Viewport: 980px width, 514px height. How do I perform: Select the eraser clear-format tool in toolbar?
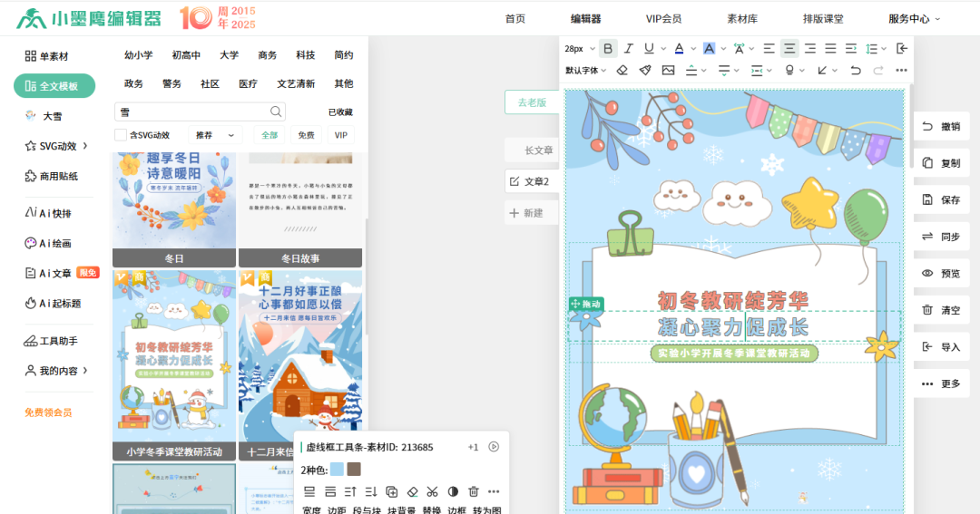(622, 70)
